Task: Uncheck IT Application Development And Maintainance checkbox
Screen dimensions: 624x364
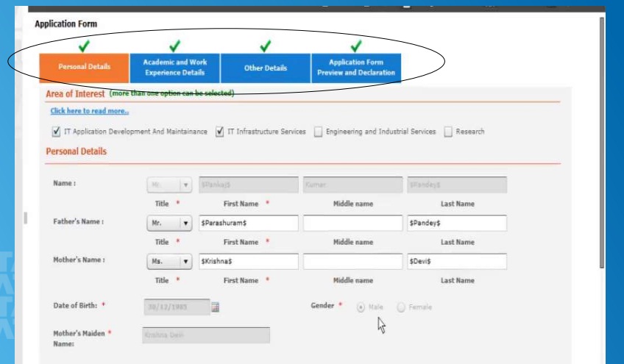Action: point(56,132)
